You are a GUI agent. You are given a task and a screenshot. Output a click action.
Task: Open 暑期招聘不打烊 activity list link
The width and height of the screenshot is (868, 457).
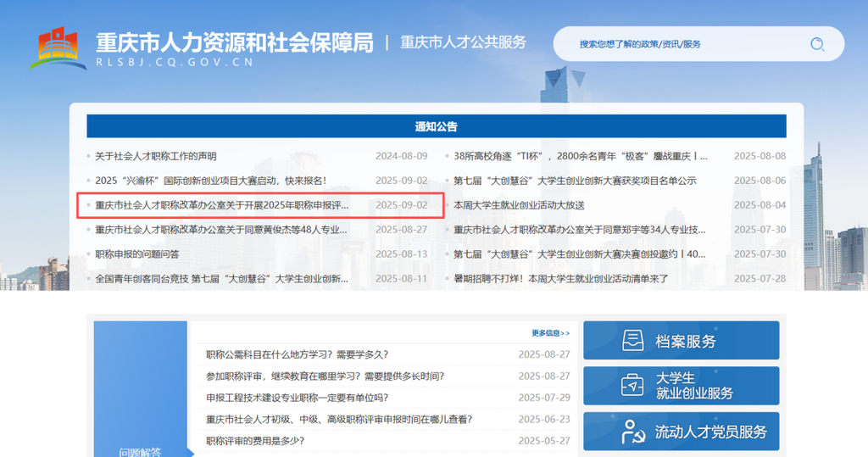[x=561, y=278]
